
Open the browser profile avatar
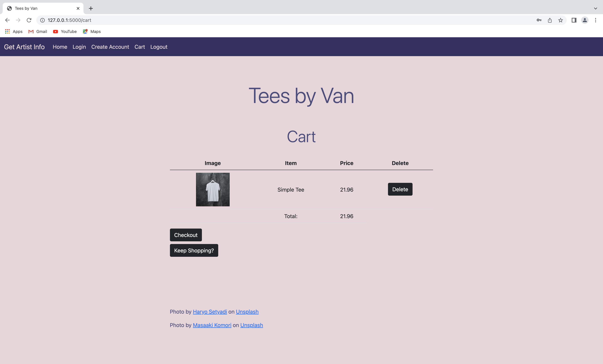(585, 20)
